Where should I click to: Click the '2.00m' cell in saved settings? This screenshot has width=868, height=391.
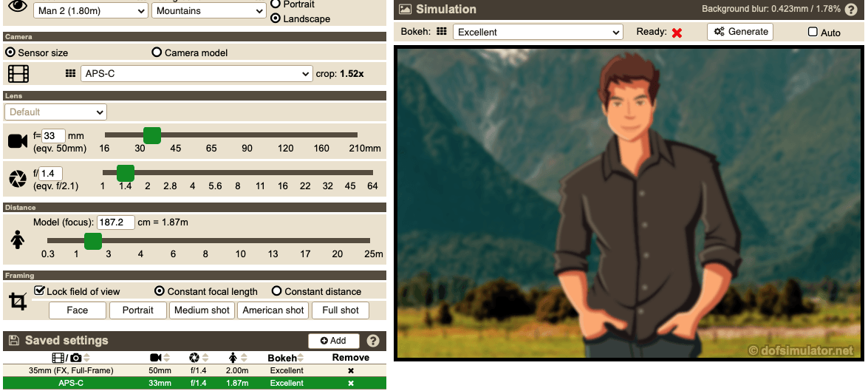[x=237, y=370]
